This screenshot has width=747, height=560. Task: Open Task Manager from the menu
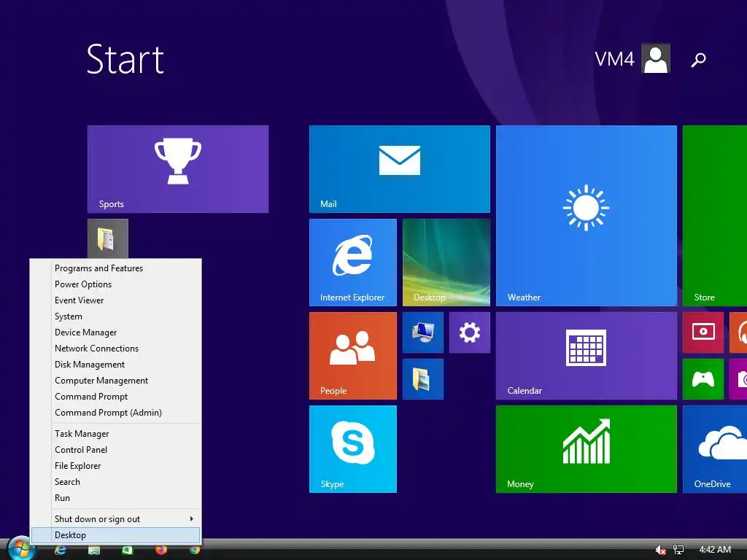pos(116,434)
